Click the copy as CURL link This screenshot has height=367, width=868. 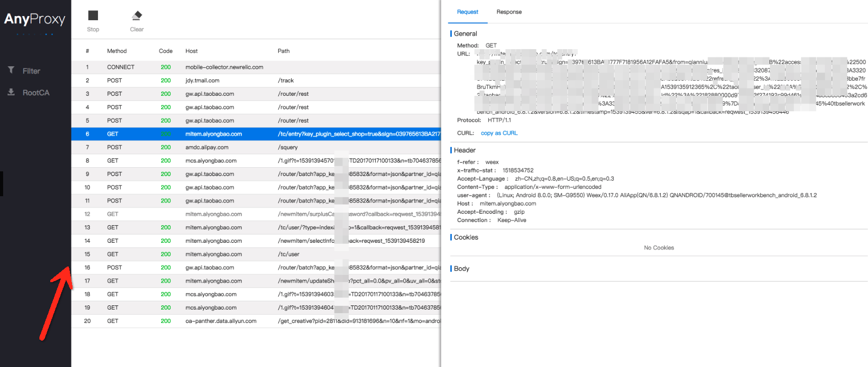coord(499,133)
